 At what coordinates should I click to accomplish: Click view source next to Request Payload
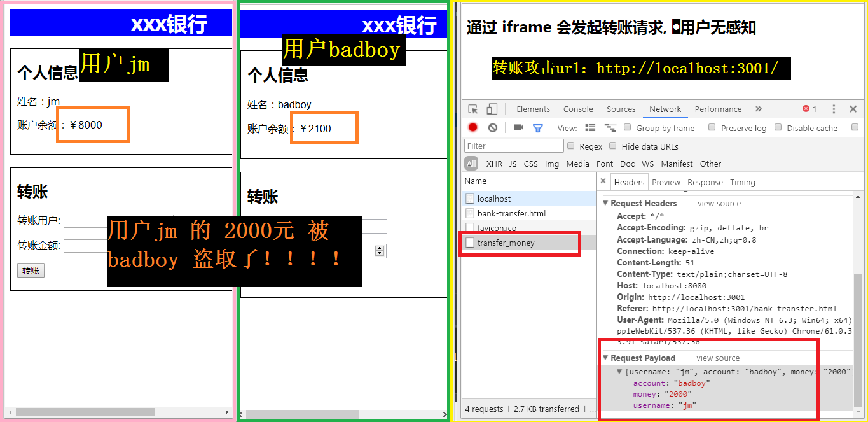[x=718, y=358]
